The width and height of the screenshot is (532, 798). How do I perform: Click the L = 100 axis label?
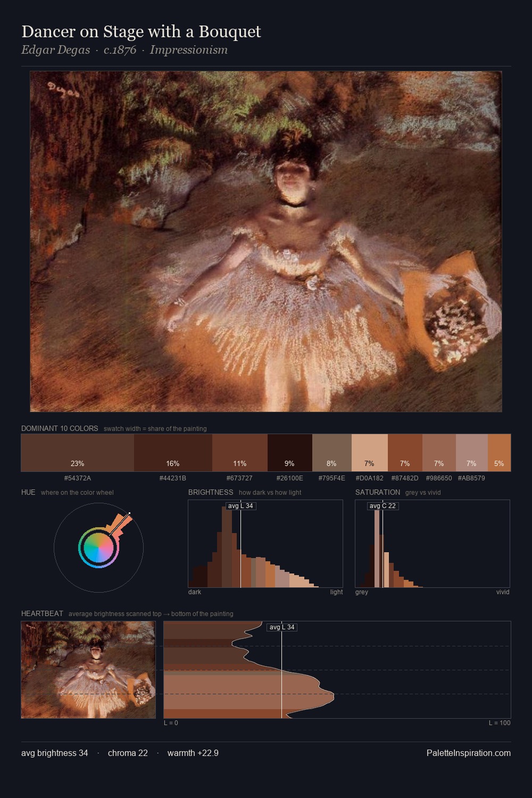[500, 723]
